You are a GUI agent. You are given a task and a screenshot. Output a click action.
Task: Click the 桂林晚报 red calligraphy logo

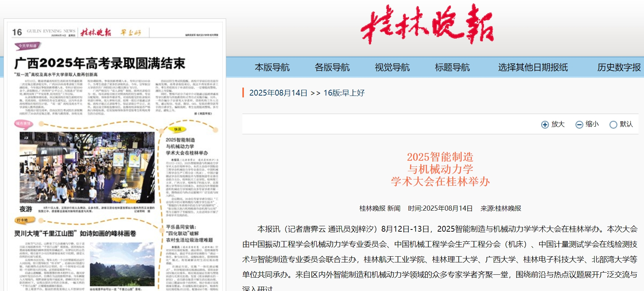point(427,25)
